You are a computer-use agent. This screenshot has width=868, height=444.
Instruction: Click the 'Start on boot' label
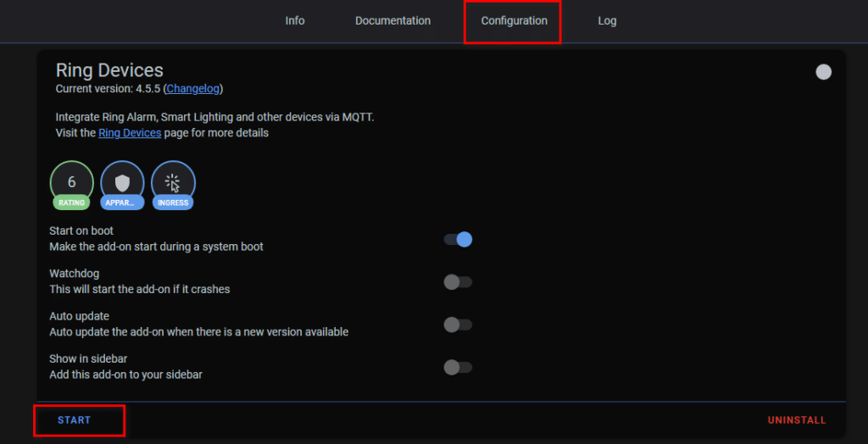click(x=81, y=230)
